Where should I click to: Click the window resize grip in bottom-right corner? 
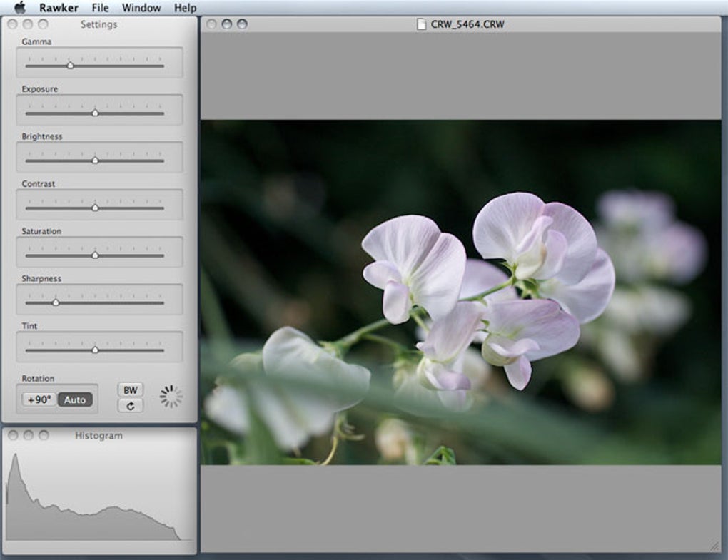(714, 546)
